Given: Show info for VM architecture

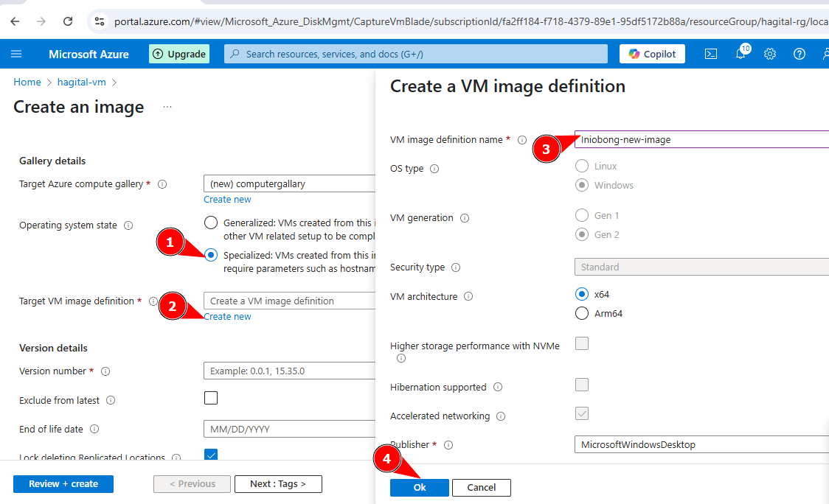Looking at the screenshot, I should [x=468, y=296].
